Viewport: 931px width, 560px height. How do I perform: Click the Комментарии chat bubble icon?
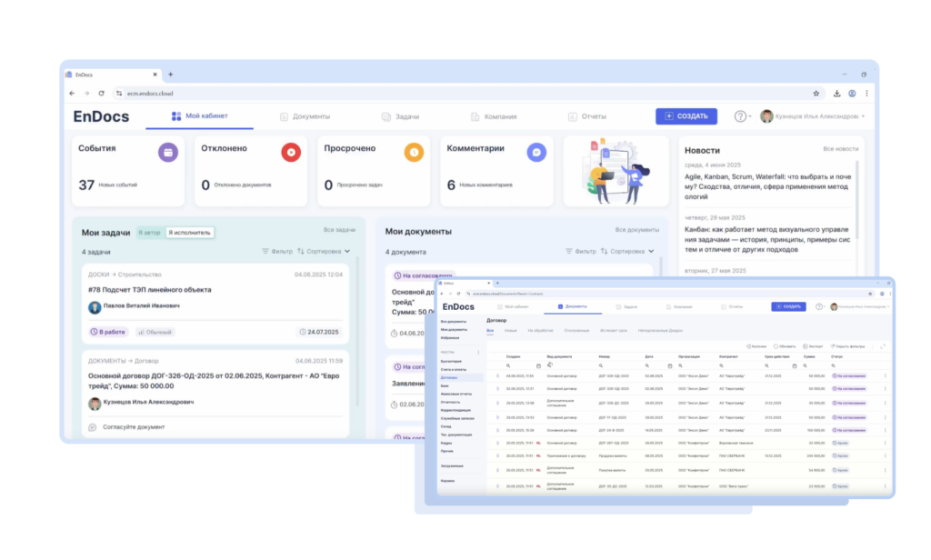click(537, 153)
